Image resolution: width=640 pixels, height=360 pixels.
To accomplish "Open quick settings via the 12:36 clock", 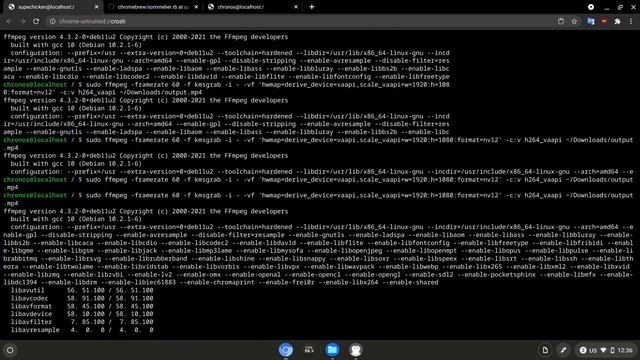I will 625,350.
